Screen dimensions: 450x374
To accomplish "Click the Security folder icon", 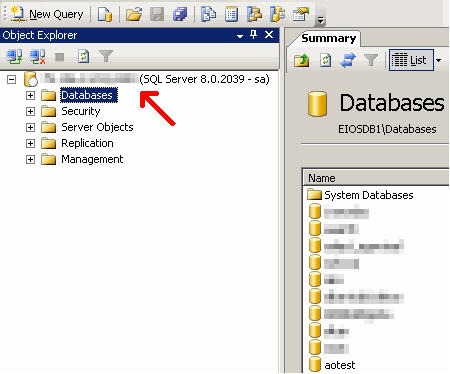I will pos(49,111).
